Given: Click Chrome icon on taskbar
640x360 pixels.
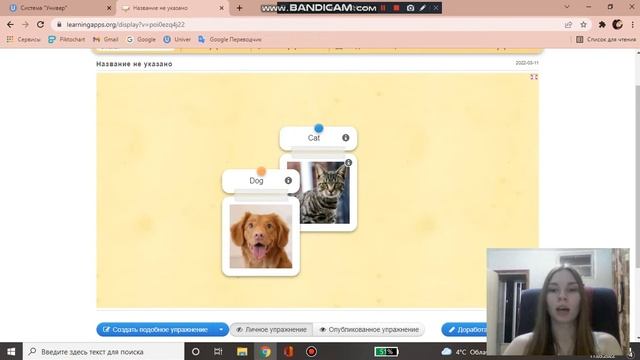Looking at the screenshot, I should point(265,351).
